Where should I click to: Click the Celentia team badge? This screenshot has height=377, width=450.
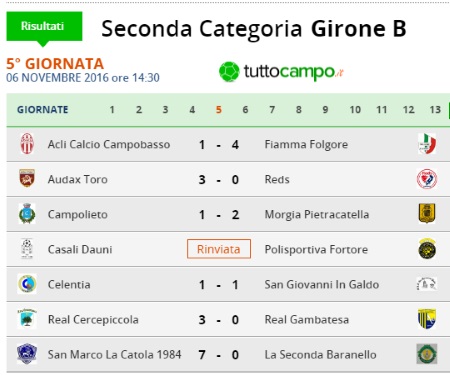[x=27, y=284]
